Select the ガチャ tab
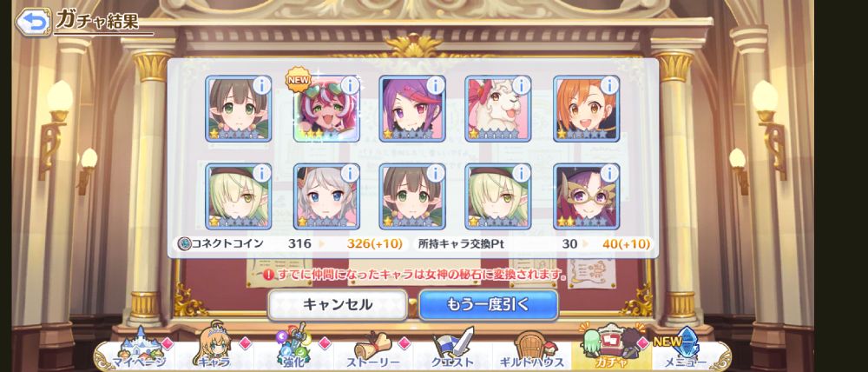This screenshot has width=868, height=372. pyautogui.click(x=610, y=351)
